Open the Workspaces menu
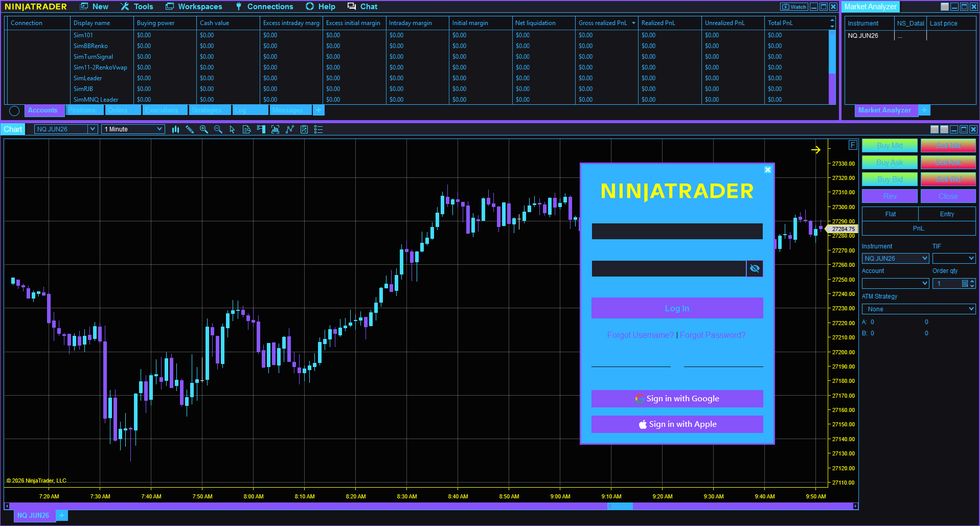The height and width of the screenshot is (526, 980). pos(194,7)
